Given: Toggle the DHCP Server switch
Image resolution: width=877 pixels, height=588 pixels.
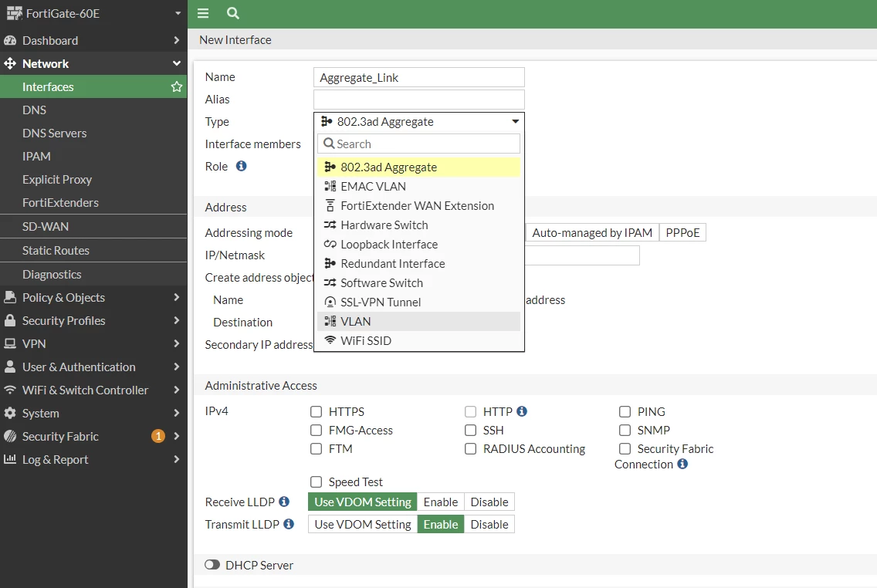Looking at the screenshot, I should click(212, 565).
